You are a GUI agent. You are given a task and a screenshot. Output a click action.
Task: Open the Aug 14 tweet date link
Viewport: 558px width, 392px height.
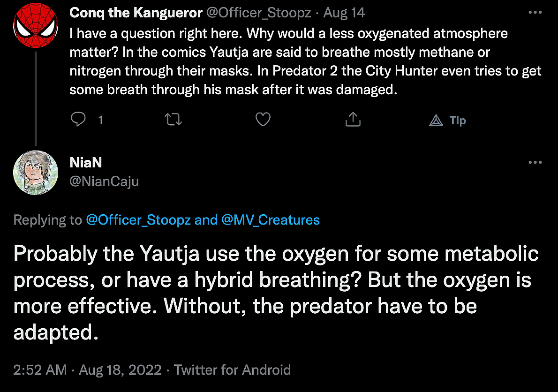coord(344,13)
